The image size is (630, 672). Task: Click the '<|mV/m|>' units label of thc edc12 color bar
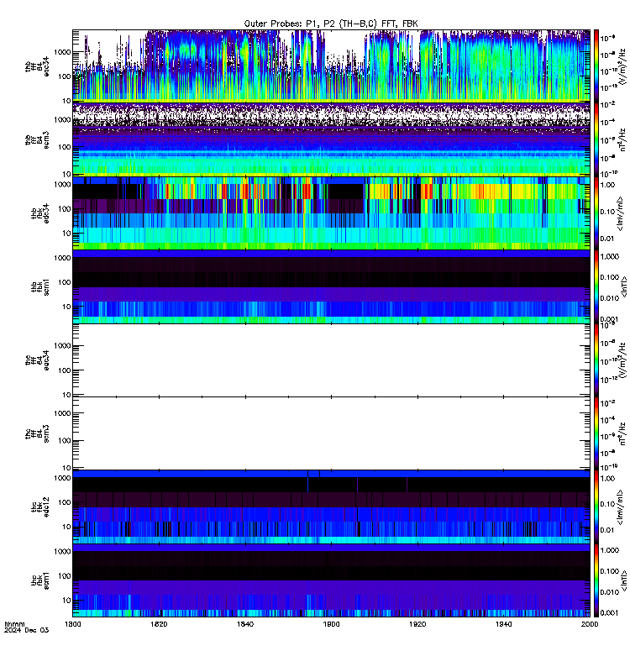point(621,508)
